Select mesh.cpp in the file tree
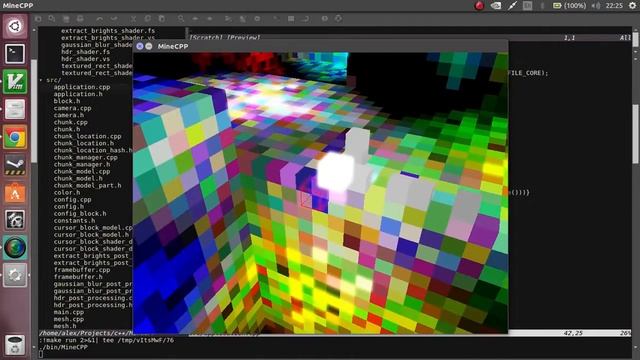640x360 pixels. [69, 319]
